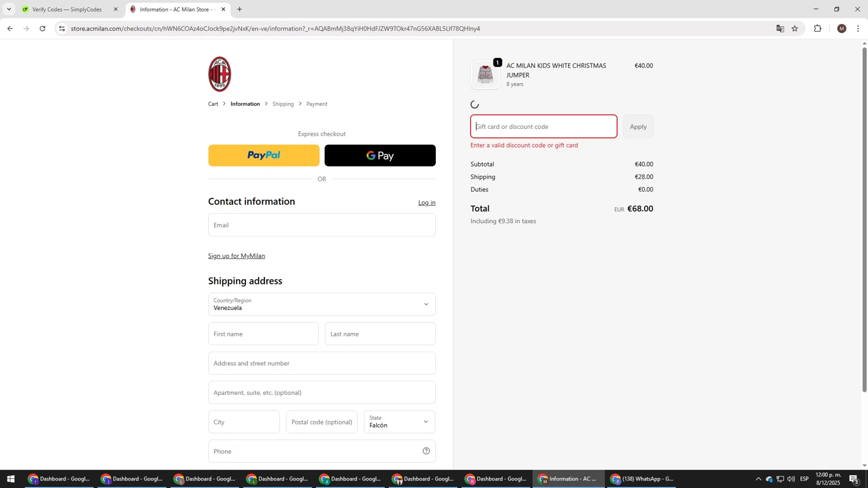Click the phone field help icon

tap(426, 451)
